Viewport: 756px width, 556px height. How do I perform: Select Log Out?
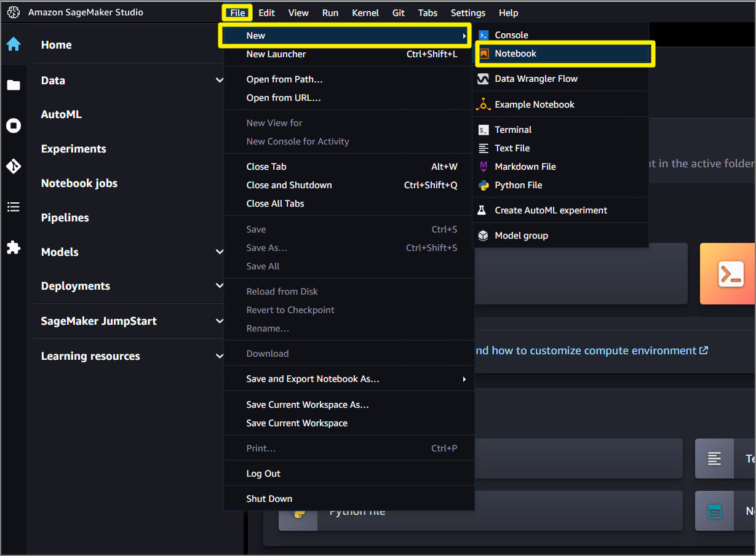point(349,474)
